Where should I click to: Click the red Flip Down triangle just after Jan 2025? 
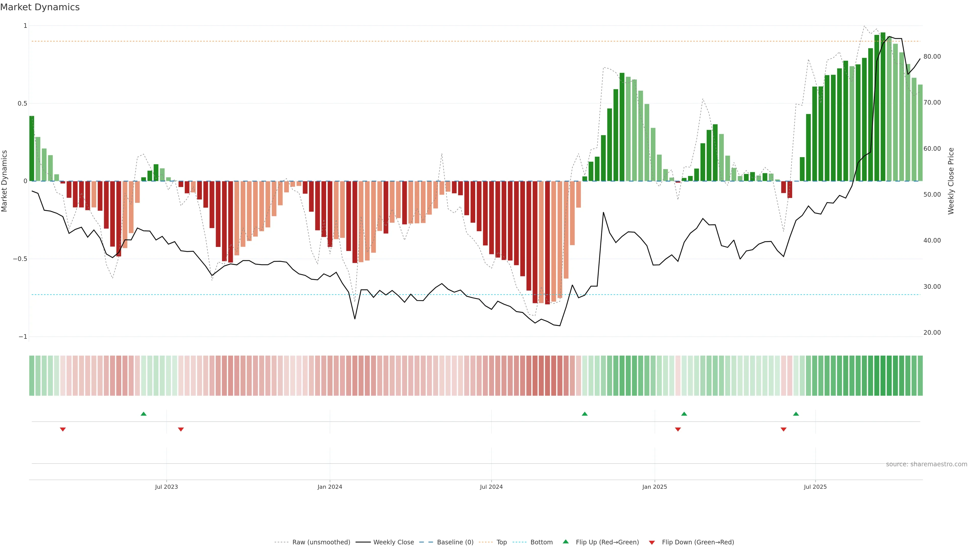point(678,429)
